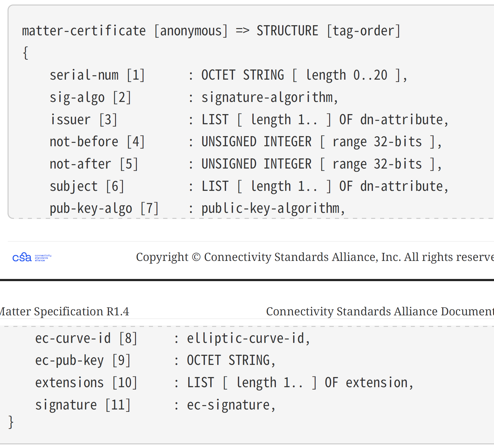The width and height of the screenshot is (494, 448).
Task: Click the Matter Specification R1.4 page header
Action: click(x=64, y=312)
